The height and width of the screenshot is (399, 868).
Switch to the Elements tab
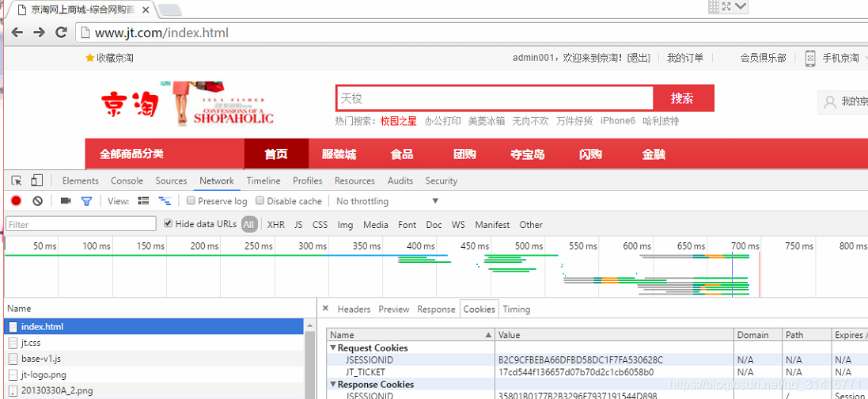click(80, 180)
